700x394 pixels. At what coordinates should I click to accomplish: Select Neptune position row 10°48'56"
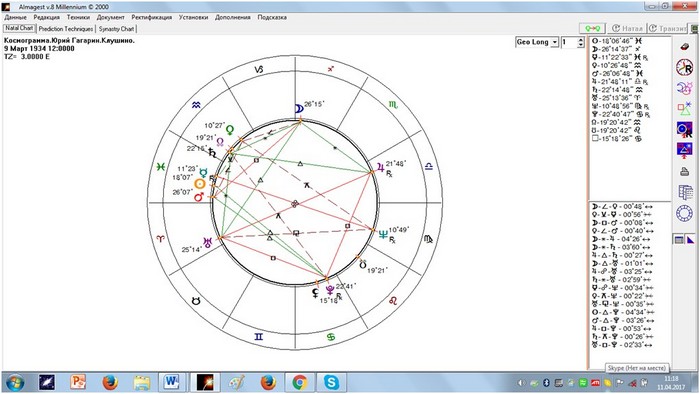(x=620, y=106)
